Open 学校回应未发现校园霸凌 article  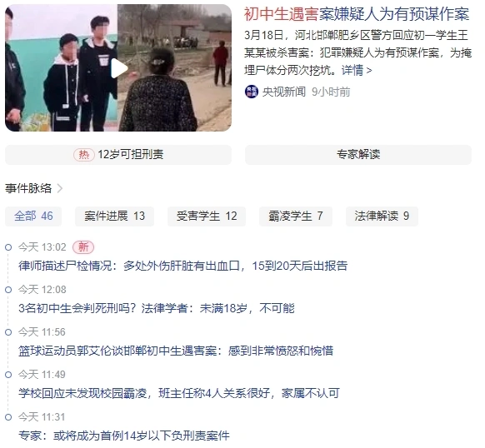tap(179, 393)
